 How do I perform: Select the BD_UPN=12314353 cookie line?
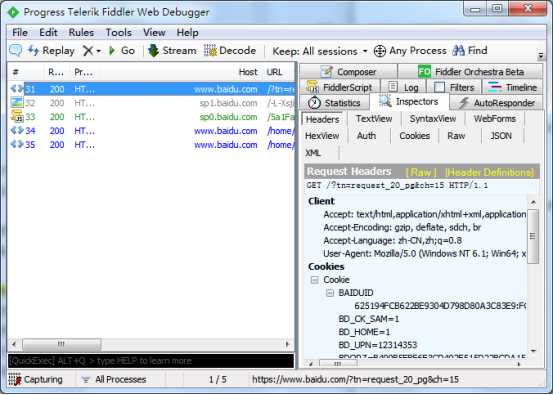pyautogui.click(x=377, y=345)
